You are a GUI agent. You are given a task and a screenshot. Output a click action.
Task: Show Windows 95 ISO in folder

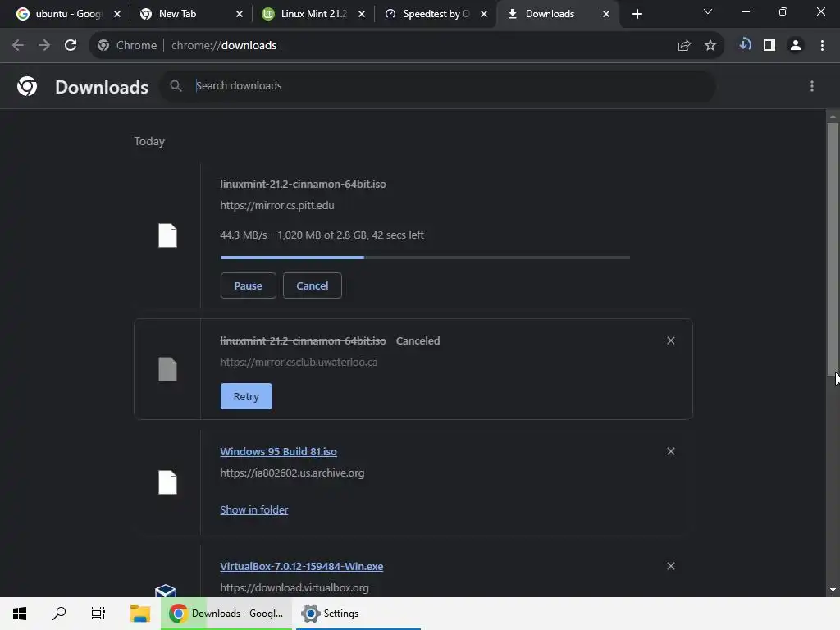(254, 510)
